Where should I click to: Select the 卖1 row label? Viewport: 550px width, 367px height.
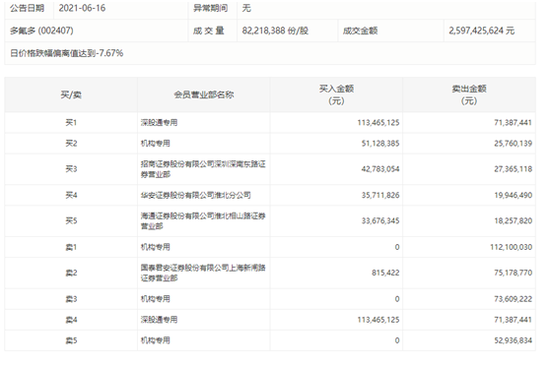click(x=71, y=247)
